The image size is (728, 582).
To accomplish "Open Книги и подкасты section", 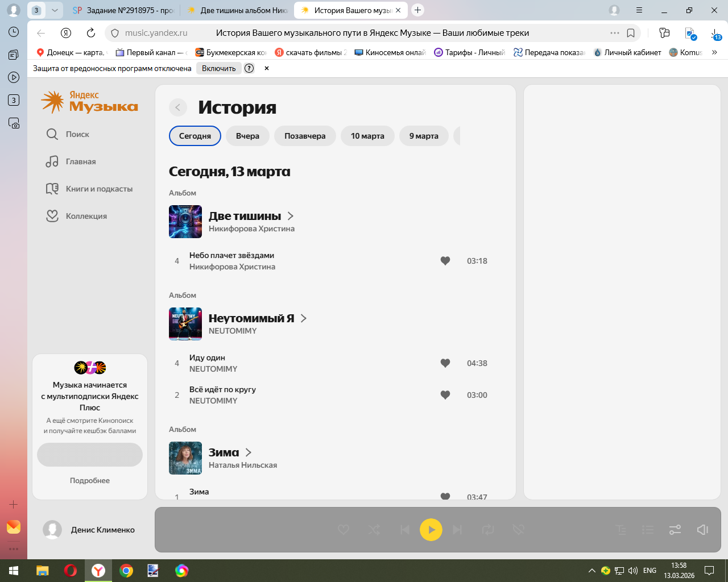I will tap(89, 189).
